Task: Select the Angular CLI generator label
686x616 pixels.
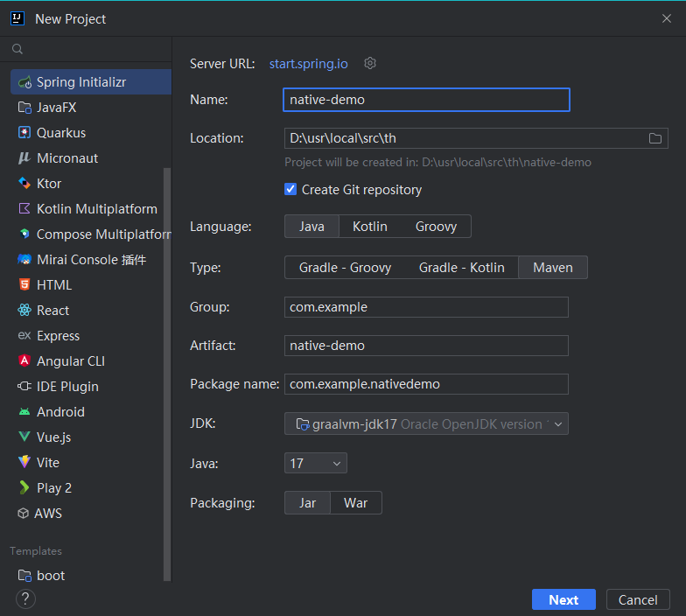Action: coord(71,361)
